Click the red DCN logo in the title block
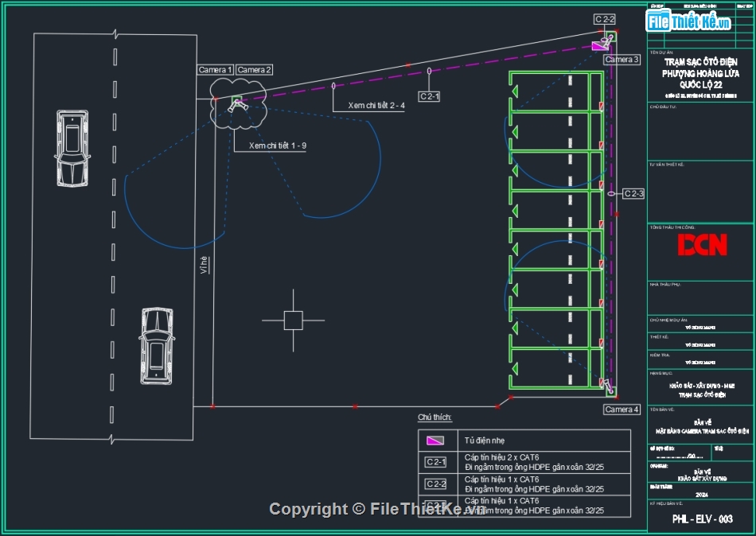The height and width of the screenshot is (536, 756). [702, 245]
